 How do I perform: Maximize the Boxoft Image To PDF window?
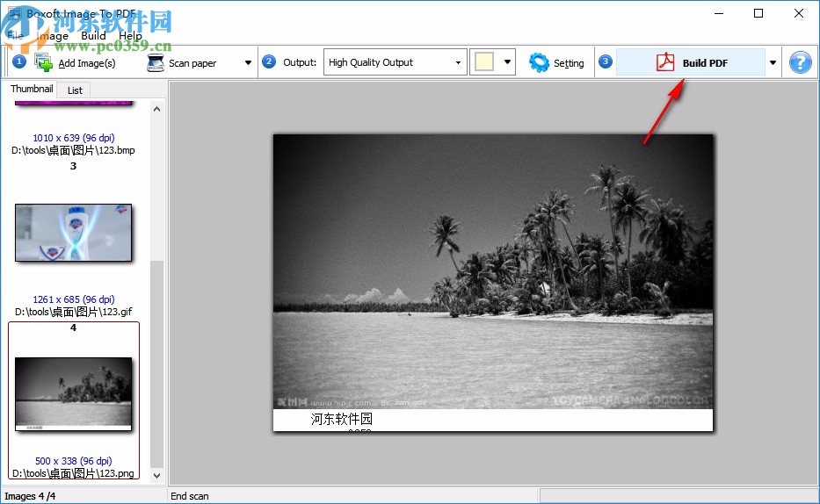[758, 13]
